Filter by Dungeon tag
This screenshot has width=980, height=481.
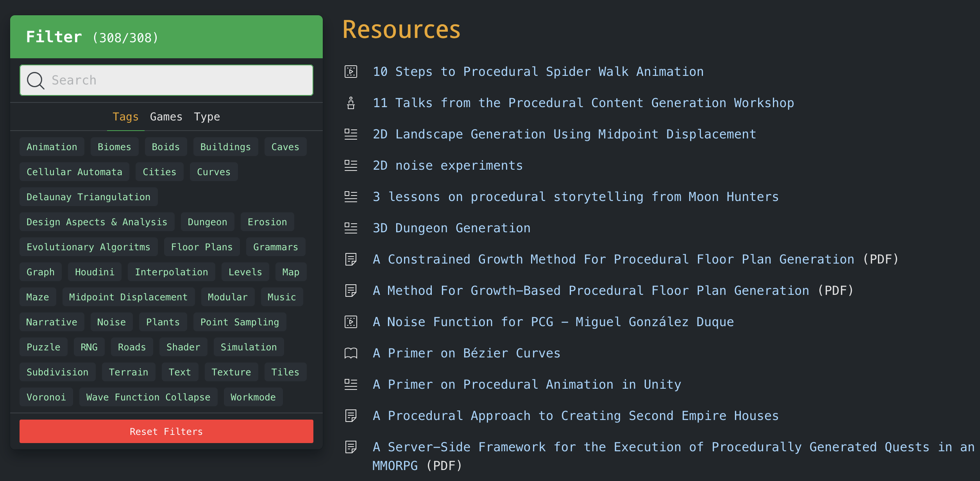[x=207, y=222]
